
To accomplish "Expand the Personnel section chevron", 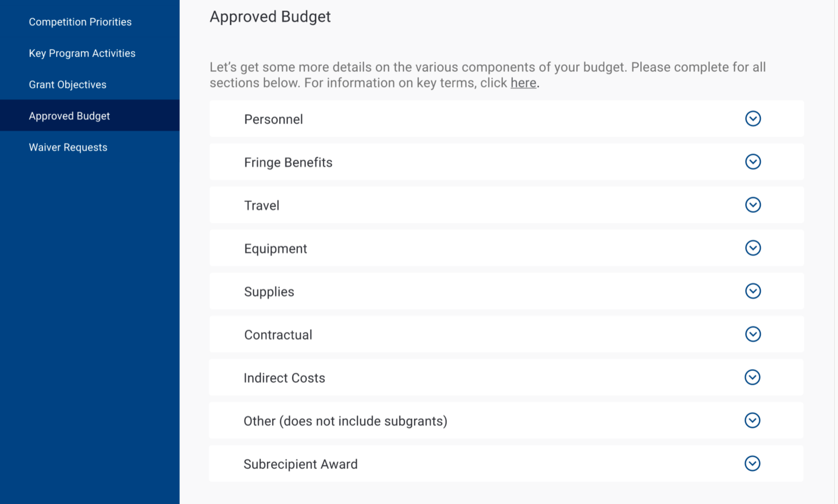I will [x=753, y=119].
